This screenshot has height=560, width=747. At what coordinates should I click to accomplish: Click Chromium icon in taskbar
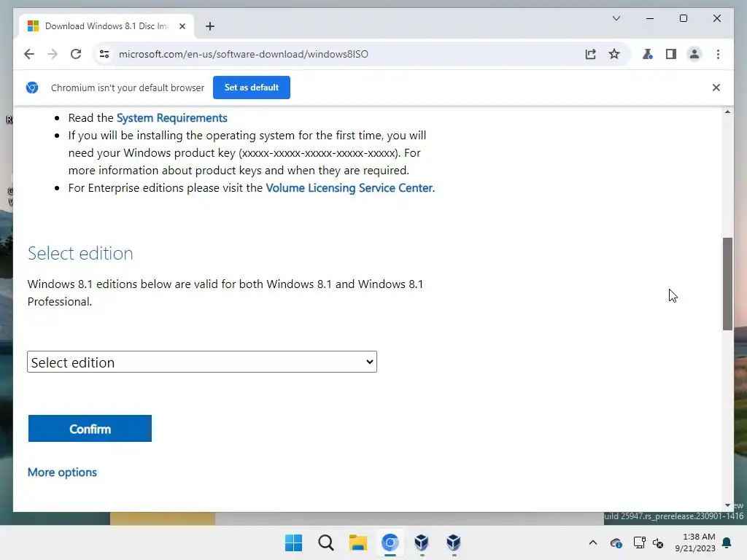390,542
